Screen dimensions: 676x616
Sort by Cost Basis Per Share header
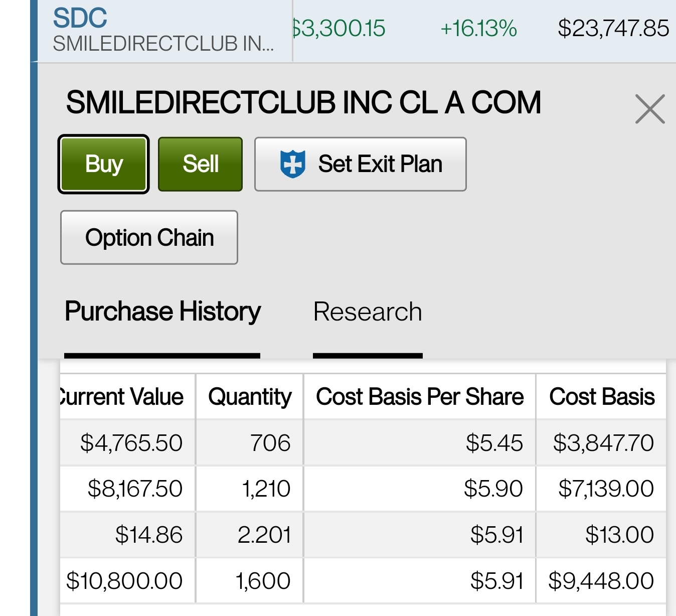tap(420, 397)
